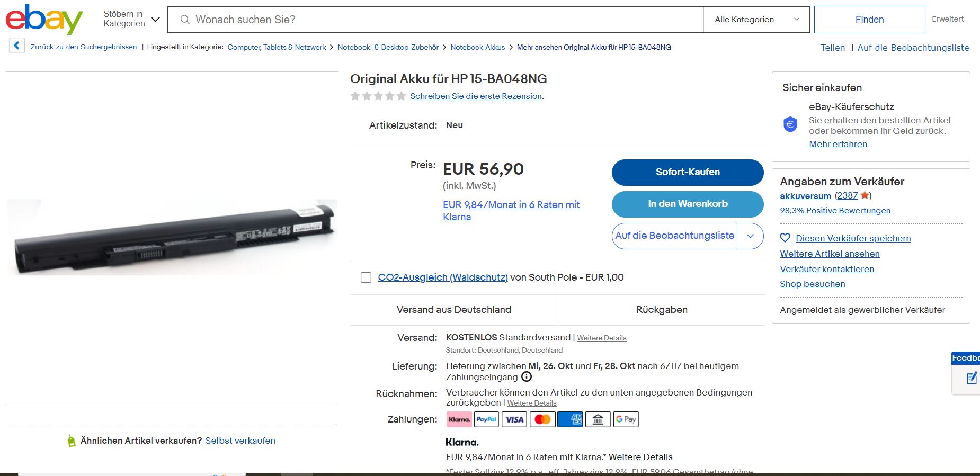This screenshot has width=980, height=476.
Task: Click the back arrow to search results
Action: click(x=17, y=46)
